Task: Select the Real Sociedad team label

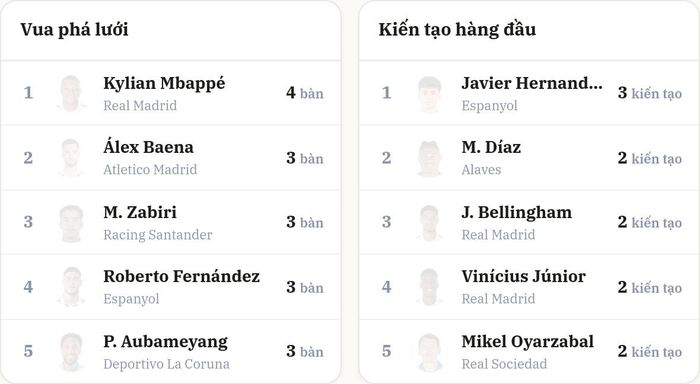Action: tap(504, 364)
